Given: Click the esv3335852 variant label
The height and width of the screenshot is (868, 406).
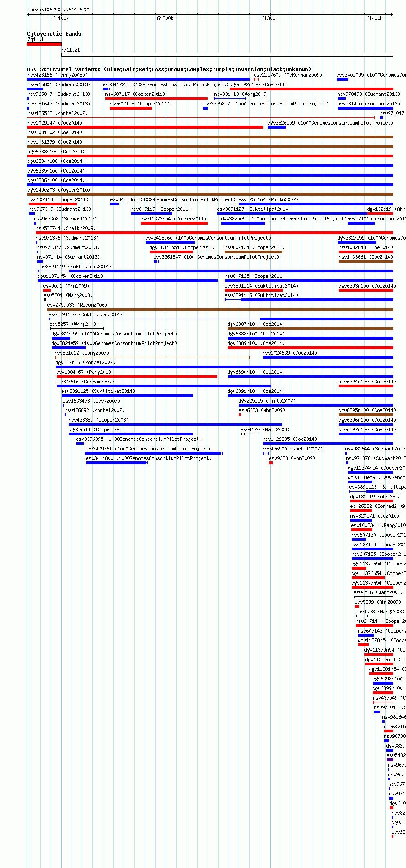Looking at the screenshot, I should pos(265,104).
